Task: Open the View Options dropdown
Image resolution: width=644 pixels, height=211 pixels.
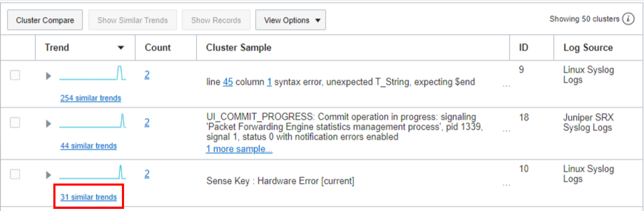Action: point(290,20)
